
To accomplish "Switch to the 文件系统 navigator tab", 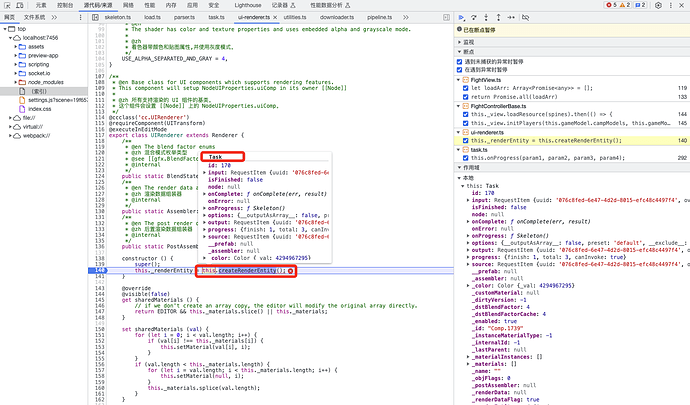I will coord(34,17).
